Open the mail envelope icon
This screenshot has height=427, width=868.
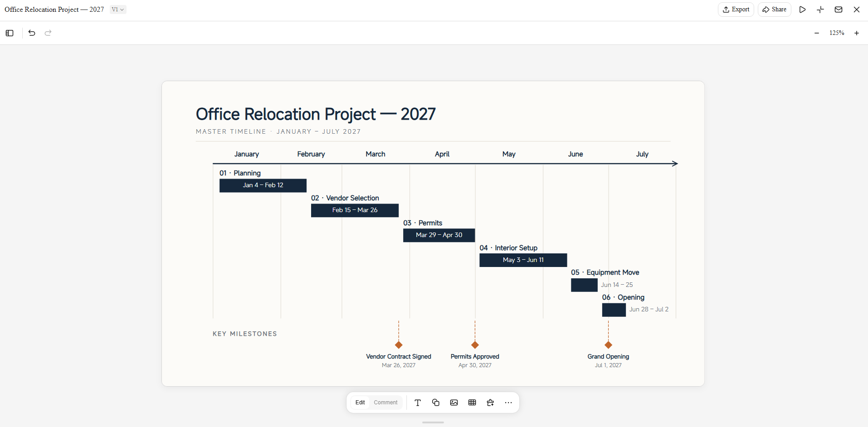coord(839,10)
